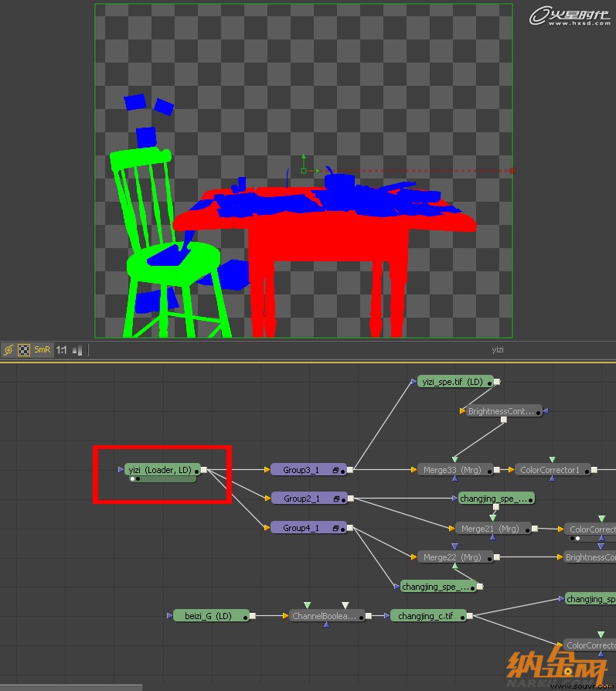Screen dimensions: 616x691
Task: Select the ChannelBoolea... node
Action: [327, 616]
